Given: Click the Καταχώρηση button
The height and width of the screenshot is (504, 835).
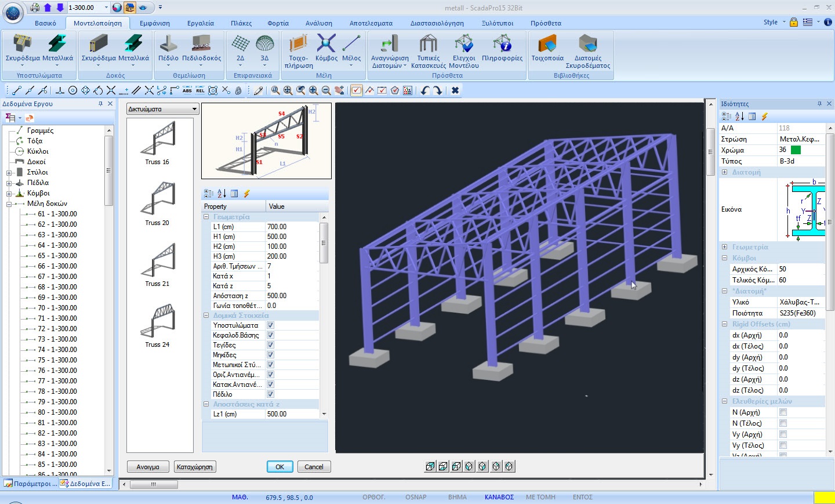Looking at the screenshot, I should [194, 467].
